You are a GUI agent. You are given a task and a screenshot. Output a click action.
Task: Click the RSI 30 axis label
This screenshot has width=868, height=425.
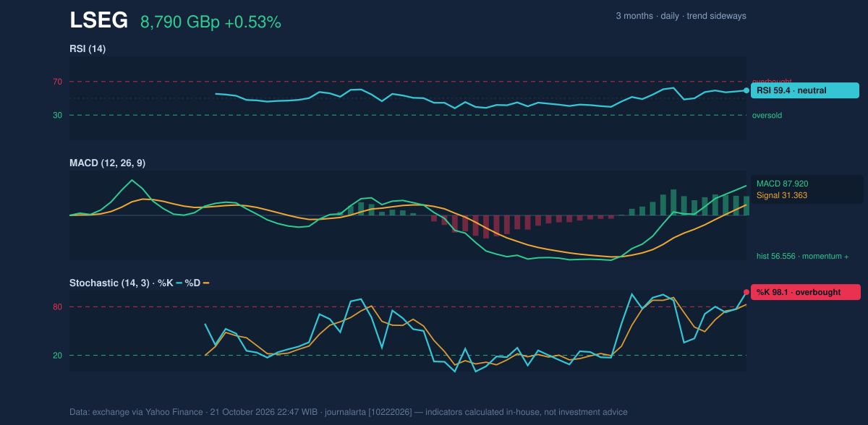point(57,115)
